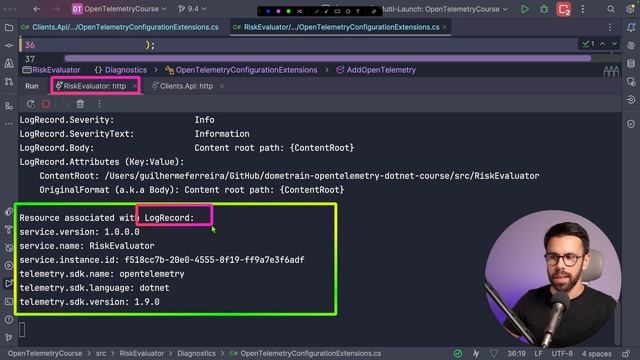Close the RiskEvaluator editor tab
The width and height of the screenshot is (640, 360).
point(445,27)
